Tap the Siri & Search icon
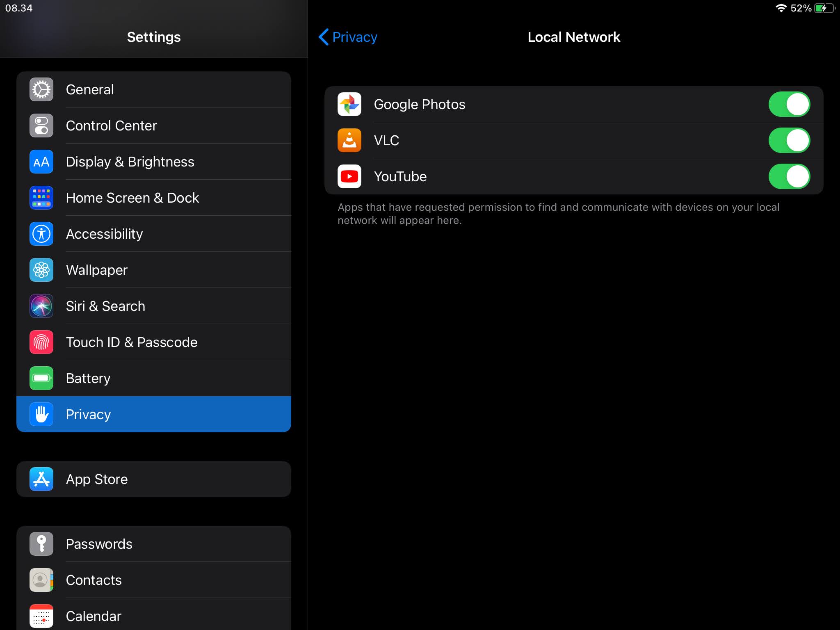840x630 pixels. pos(41,306)
